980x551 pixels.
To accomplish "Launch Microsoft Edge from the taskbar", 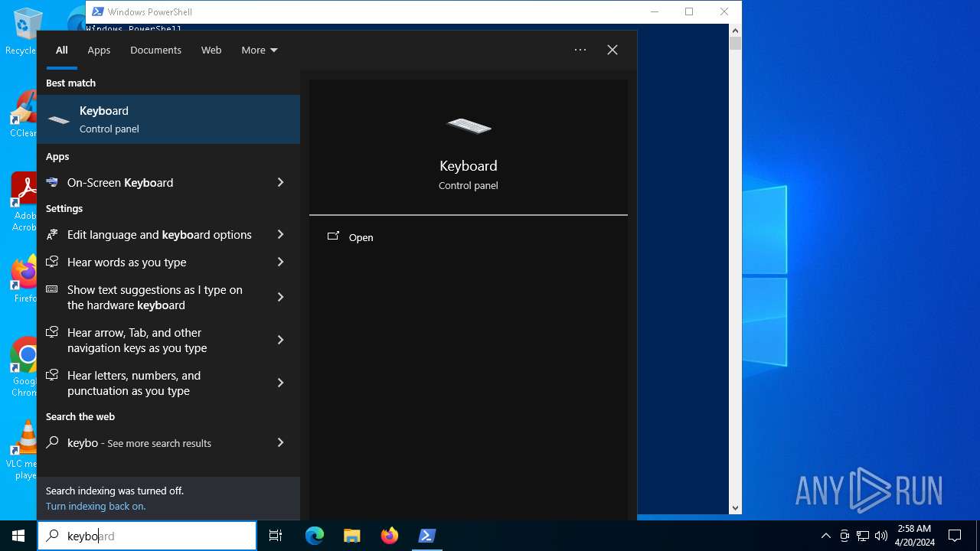I will coord(315,536).
